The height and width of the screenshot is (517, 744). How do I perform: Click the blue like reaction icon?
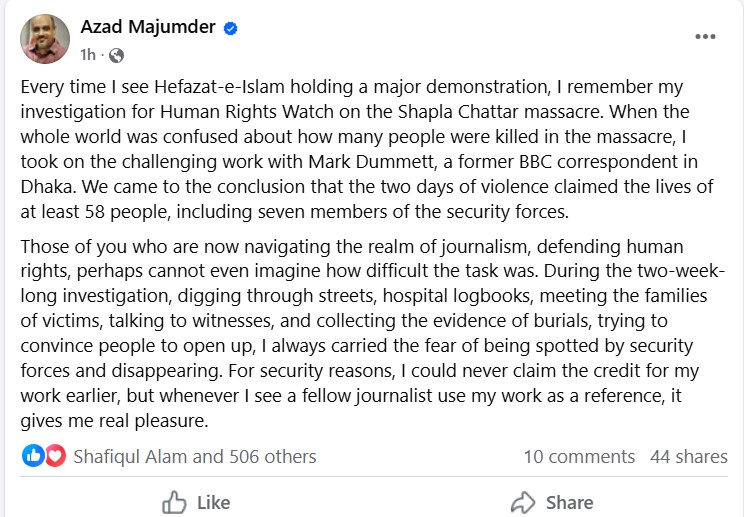coord(33,456)
